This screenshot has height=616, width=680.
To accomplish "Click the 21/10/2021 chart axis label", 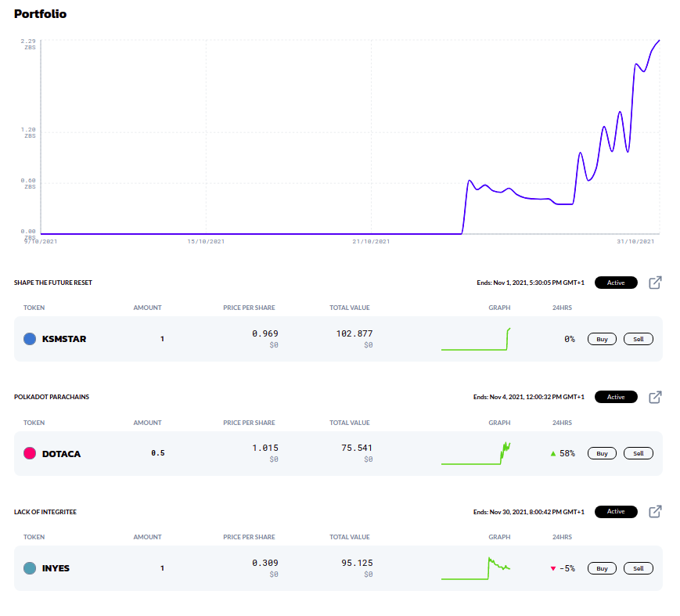I will coord(371,242).
